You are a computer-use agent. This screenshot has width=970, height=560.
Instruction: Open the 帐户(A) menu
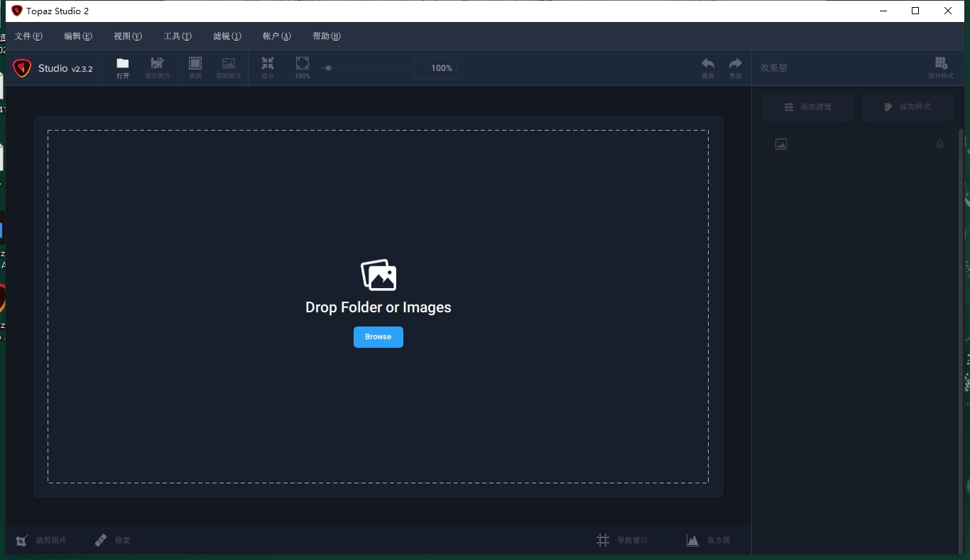click(277, 36)
